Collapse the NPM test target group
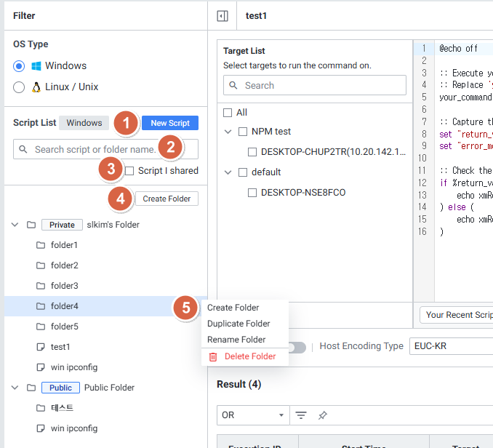Viewport: 493px width, 448px height. click(x=228, y=132)
